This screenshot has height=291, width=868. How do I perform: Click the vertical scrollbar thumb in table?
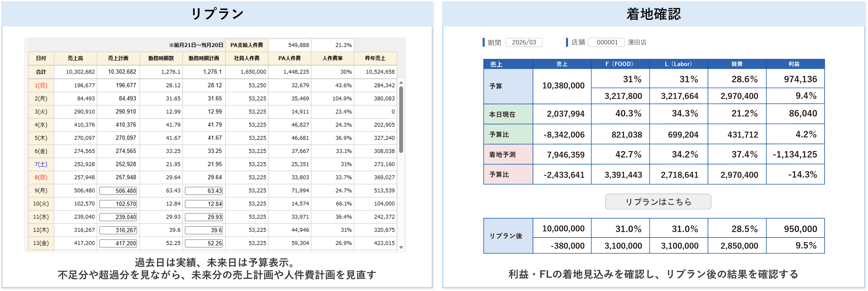[x=401, y=120]
